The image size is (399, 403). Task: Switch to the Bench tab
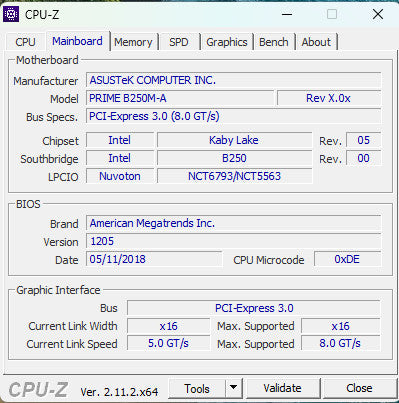(274, 42)
